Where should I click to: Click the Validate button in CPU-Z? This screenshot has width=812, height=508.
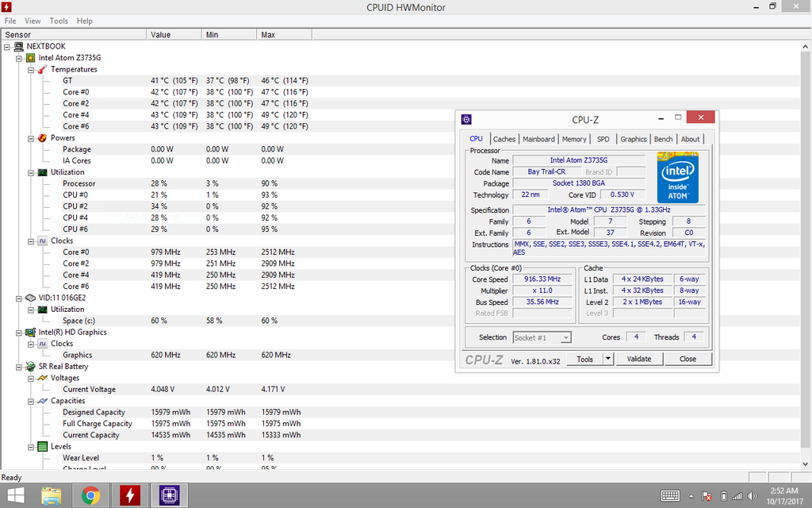(x=638, y=359)
